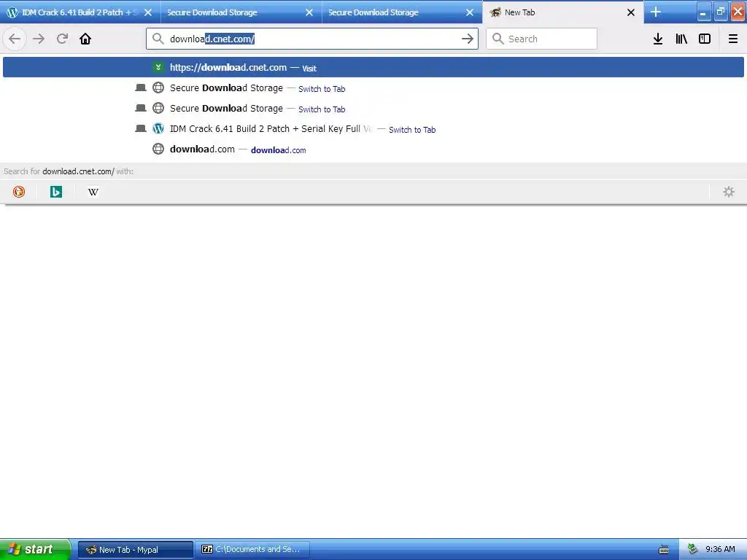
Task: Close the IDM Crack tab
Action: [x=148, y=12]
